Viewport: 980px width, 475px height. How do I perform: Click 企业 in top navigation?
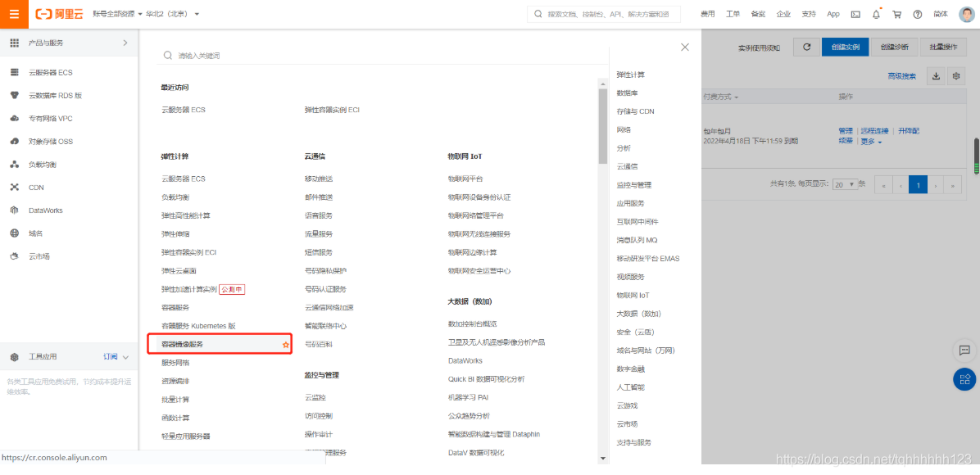783,15
